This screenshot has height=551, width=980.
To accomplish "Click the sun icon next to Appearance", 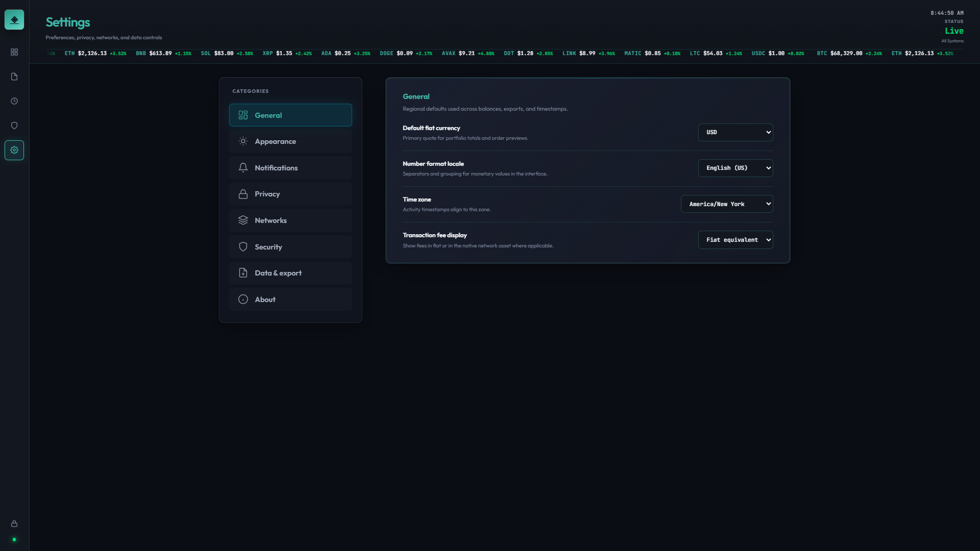I will (x=243, y=141).
